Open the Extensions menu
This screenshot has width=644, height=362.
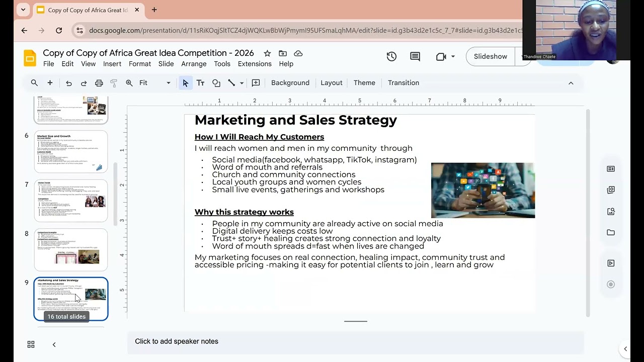(x=255, y=64)
